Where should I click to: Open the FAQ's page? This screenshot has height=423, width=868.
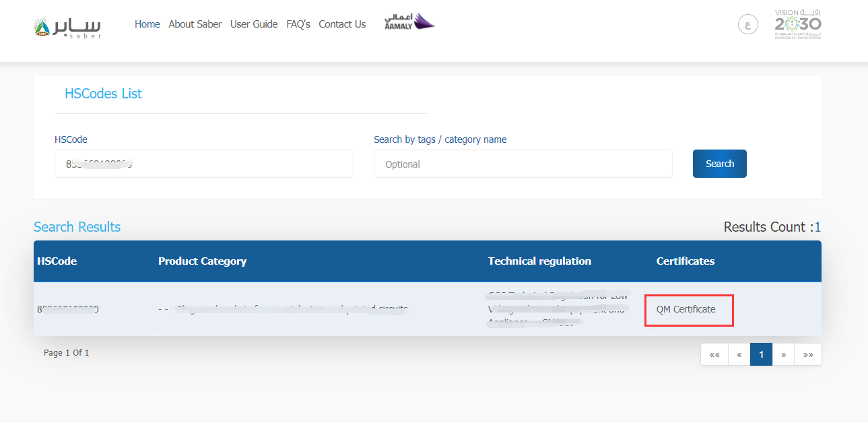298,24
